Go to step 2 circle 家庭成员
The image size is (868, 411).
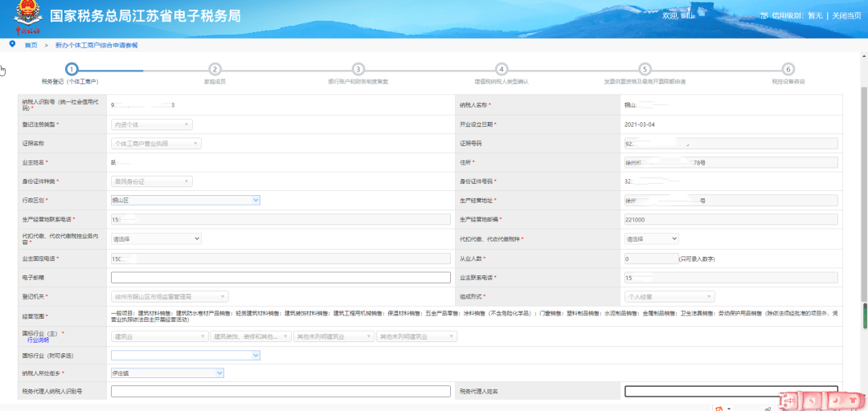point(215,69)
